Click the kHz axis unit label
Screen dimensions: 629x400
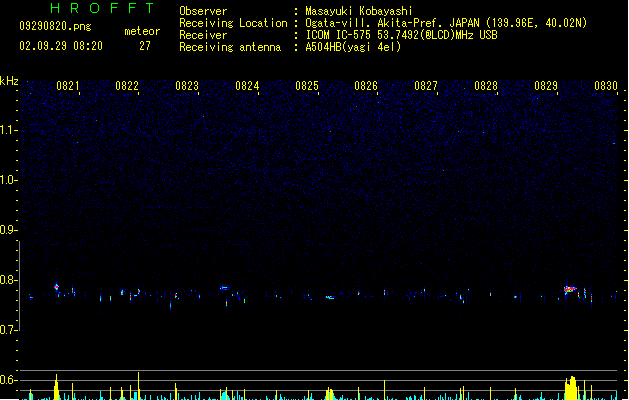click(9, 81)
